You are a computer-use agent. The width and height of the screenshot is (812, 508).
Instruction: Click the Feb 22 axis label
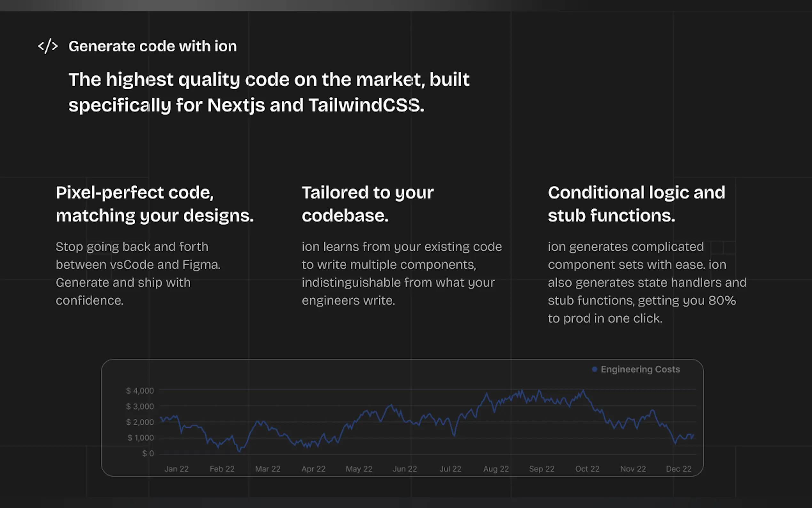tap(222, 469)
